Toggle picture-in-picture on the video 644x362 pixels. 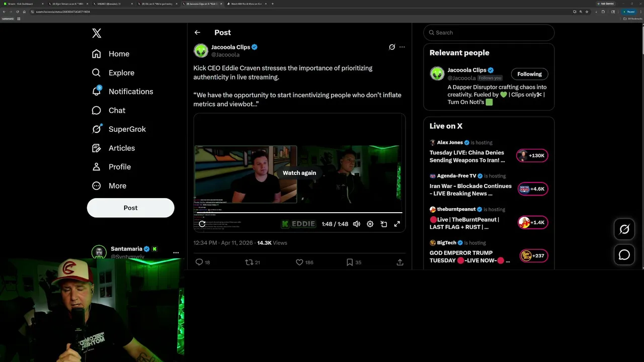tap(383, 224)
